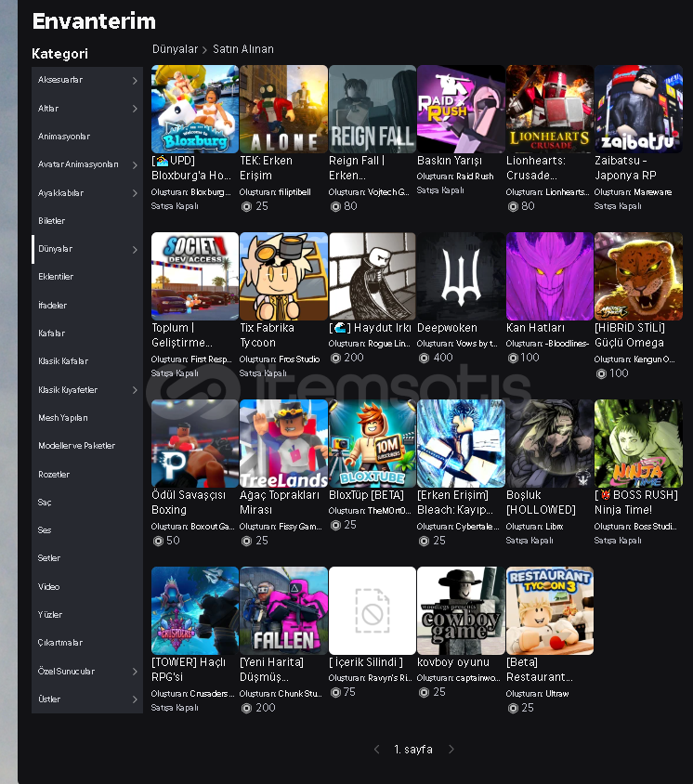Open the Ödül Savaşçısı Boxing thumbnail
693x784 pixels.
pos(195,443)
